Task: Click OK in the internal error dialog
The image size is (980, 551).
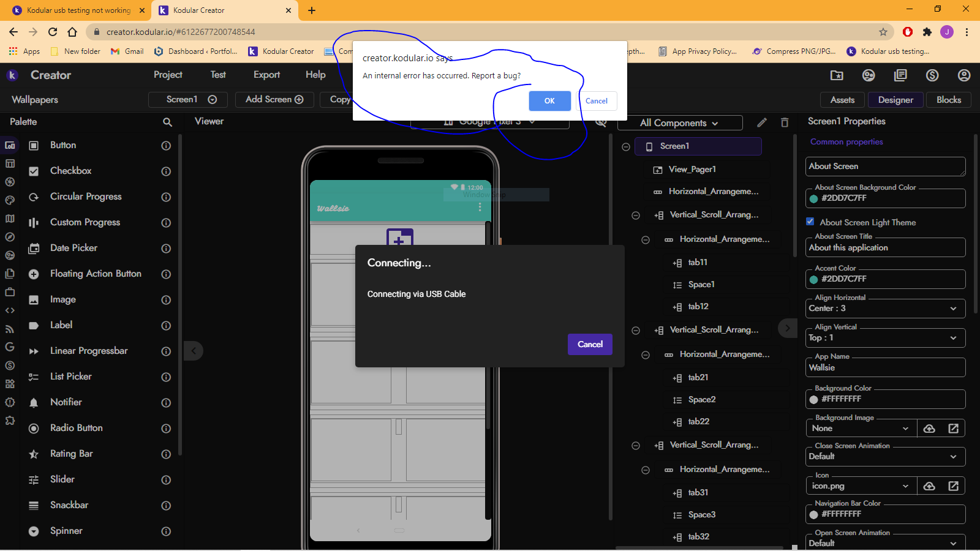Action: point(549,101)
